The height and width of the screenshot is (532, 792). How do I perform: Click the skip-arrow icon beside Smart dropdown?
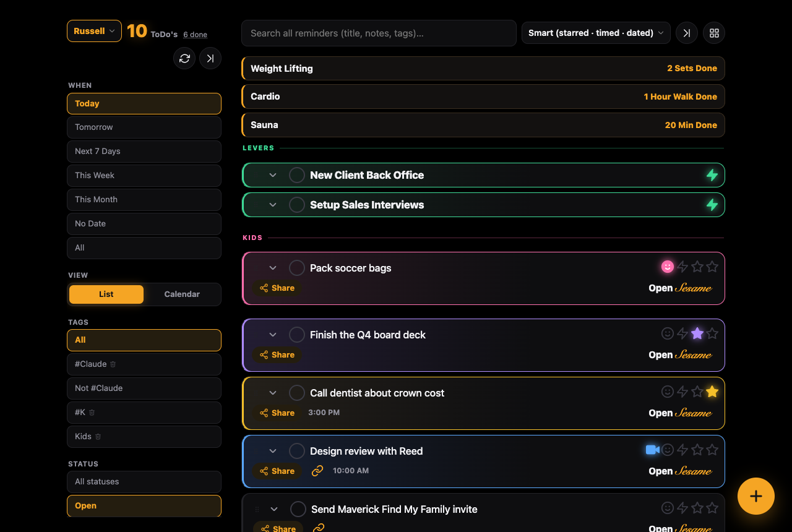[687, 33]
